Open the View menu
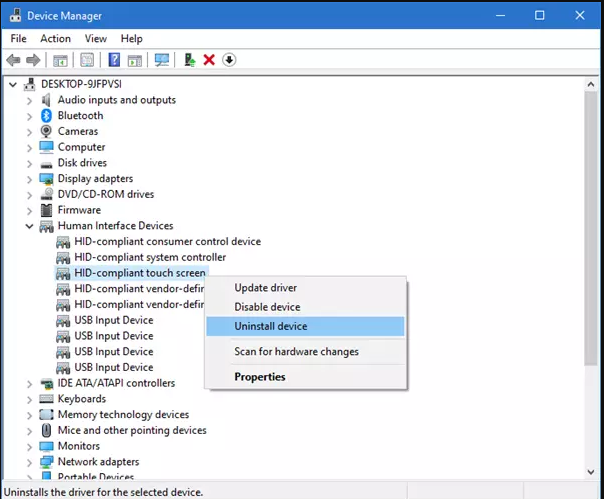 [x=96, y=38]
